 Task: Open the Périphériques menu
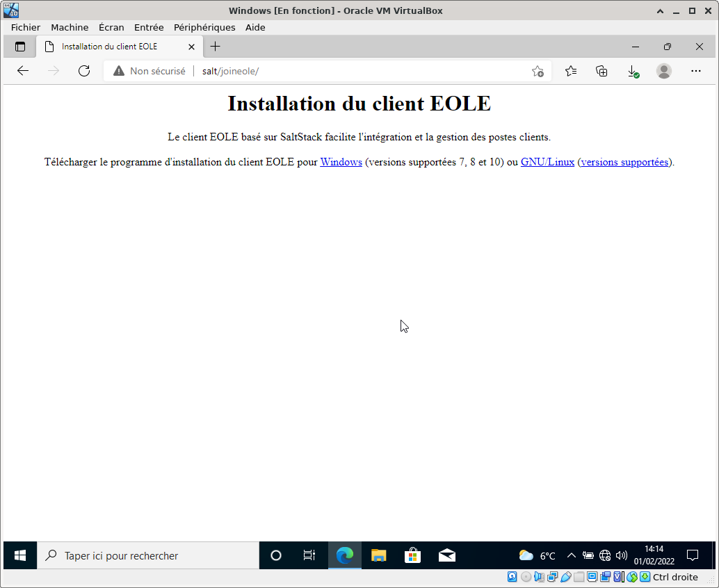[x=204, y=28]
